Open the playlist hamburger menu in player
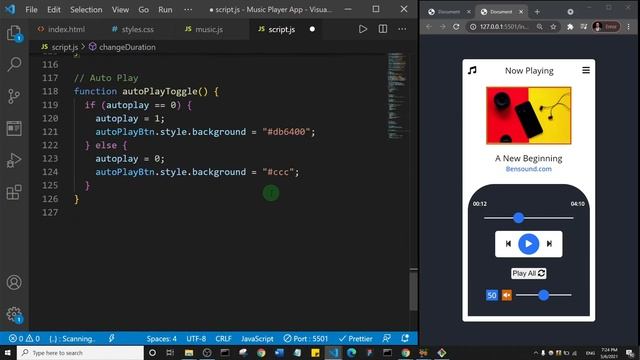Screen dimensions: 640x360 (586, 70)
